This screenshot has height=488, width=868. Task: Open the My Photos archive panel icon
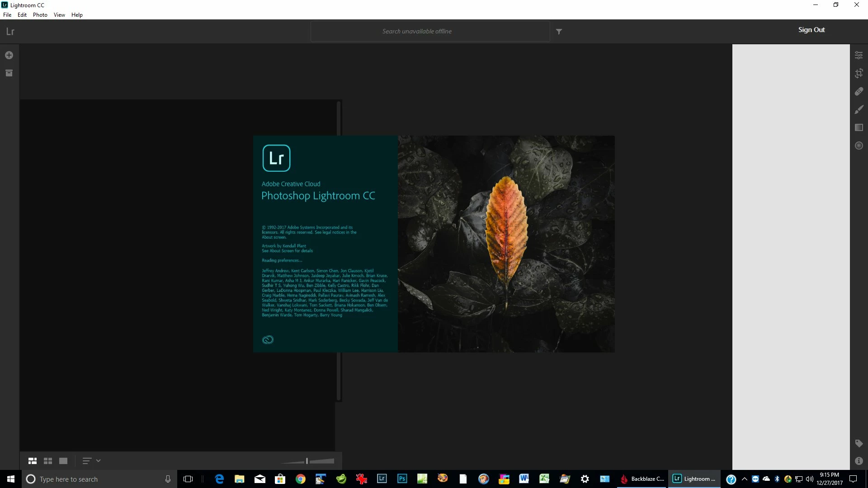click(x=9, y=73)
